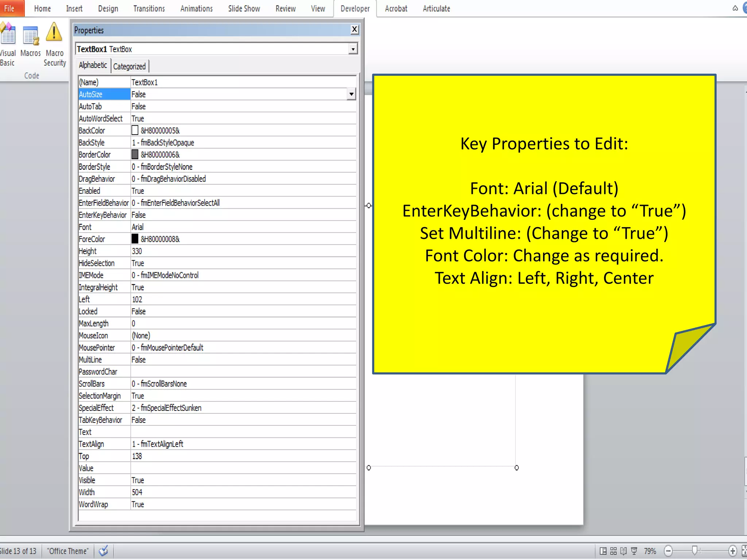Click the zoom in plus button
The width and height of the screenshot is (747, 560).
[732, 551]
